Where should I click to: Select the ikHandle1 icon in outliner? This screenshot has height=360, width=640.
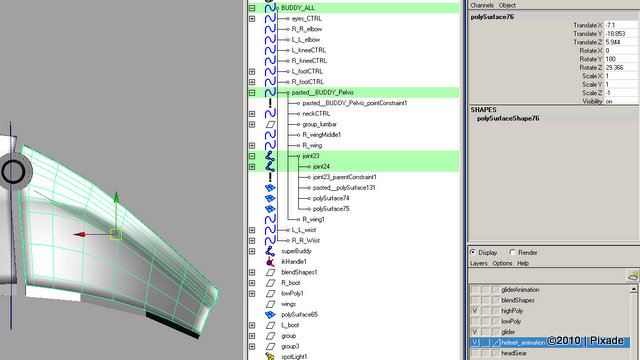270,262
